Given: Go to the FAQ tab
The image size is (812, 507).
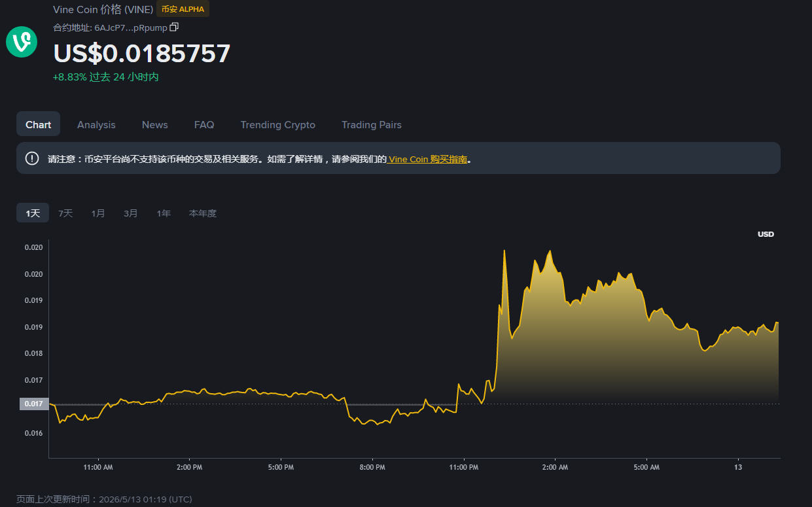Looking at the screenshot, I should point(204,124).
